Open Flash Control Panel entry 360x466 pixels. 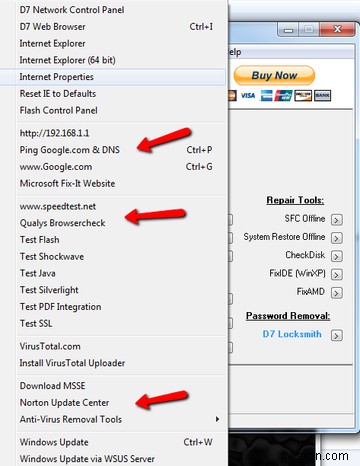tap(113, 110)
